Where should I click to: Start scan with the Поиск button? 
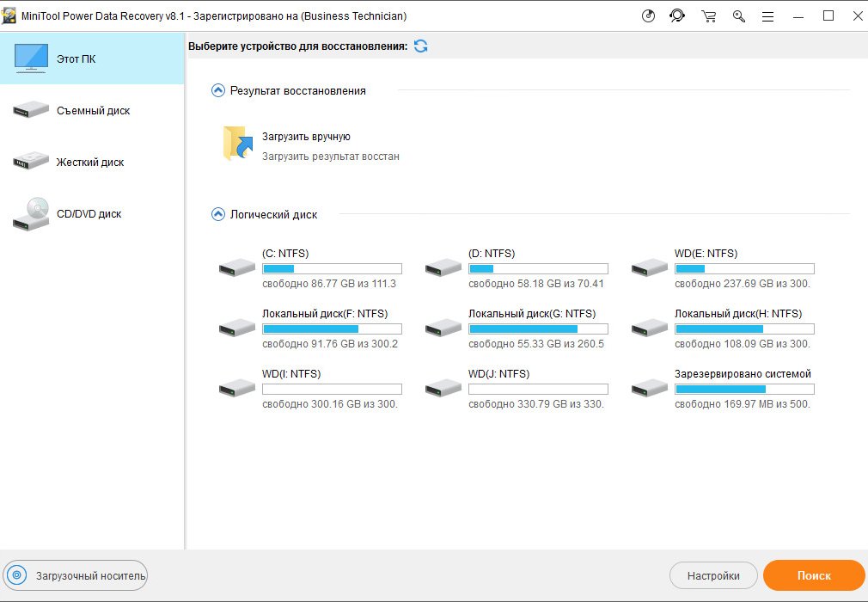coord(814,576)
